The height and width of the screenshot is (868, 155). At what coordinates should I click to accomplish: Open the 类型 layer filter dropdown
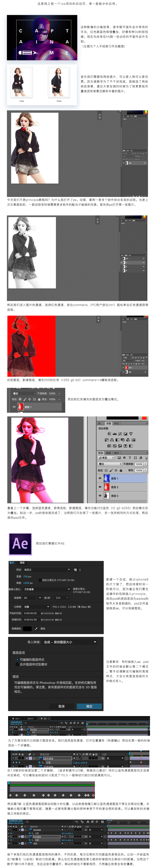tap(106, 458)
